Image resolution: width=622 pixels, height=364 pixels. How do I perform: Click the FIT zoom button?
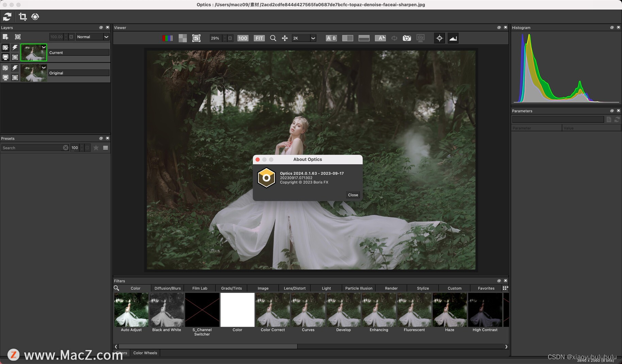pyautogui.click(x=259, y=38)
